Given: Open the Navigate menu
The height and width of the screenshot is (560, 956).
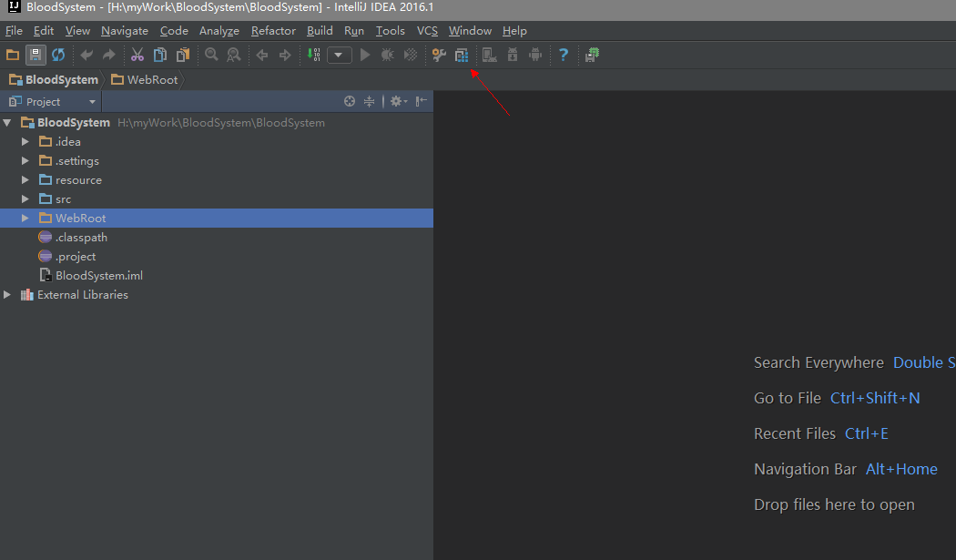Looking at the screenshot, I should coord(125,30).
